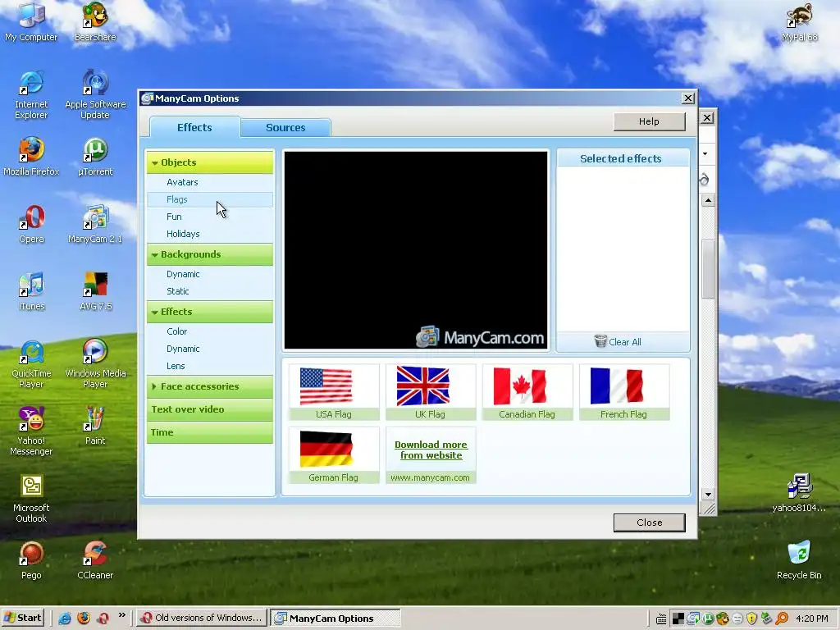Click scroll down arrow in background window

(708, 495)
